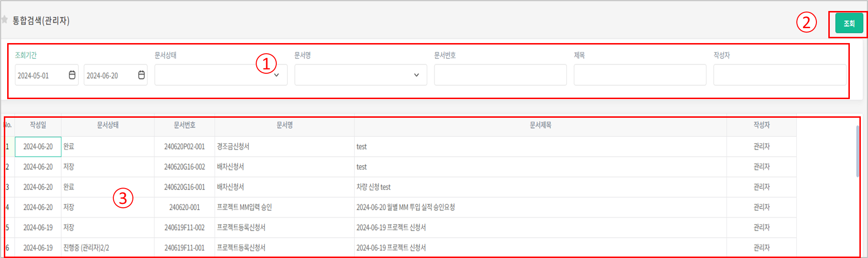Click the 문서제목 column header
This screenshot has width=868, height=258.
[540, 125]
